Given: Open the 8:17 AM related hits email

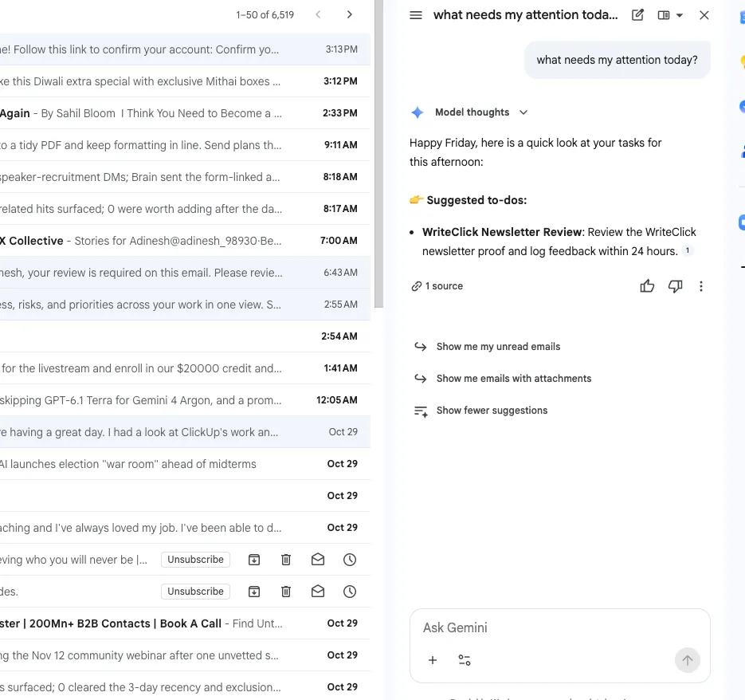Looking at the screenshot, I should pos(185,209).
